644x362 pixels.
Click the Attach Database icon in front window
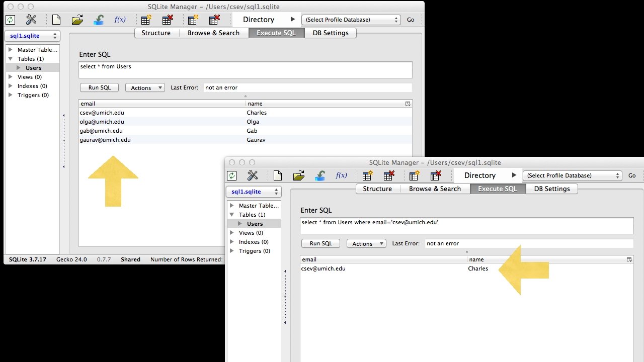[x=320, y=175]
